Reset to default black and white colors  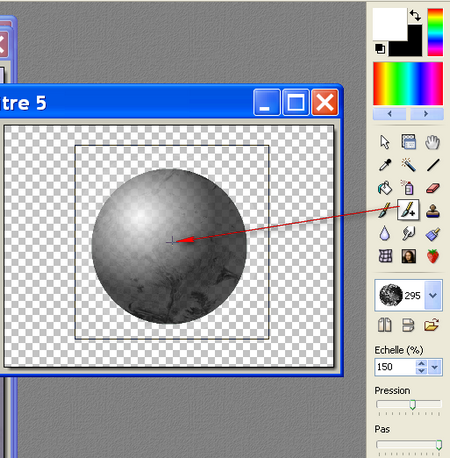coord(380,49)
